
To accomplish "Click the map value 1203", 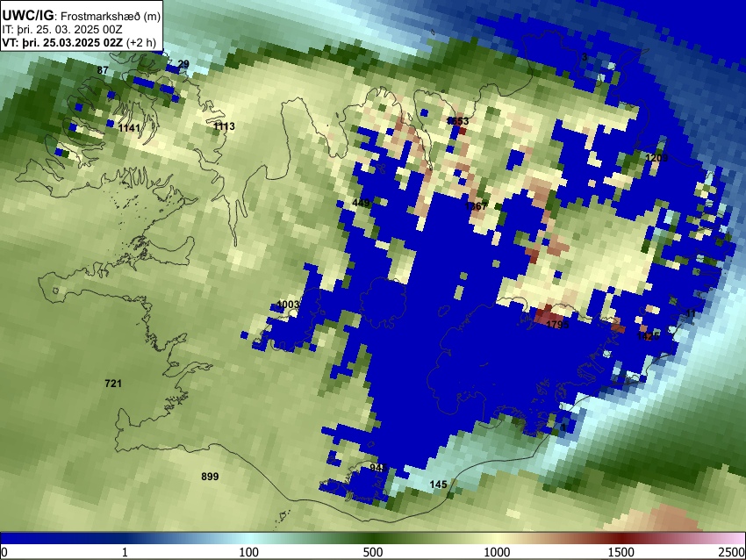I will pyautogui.click(x=657, y=157).
